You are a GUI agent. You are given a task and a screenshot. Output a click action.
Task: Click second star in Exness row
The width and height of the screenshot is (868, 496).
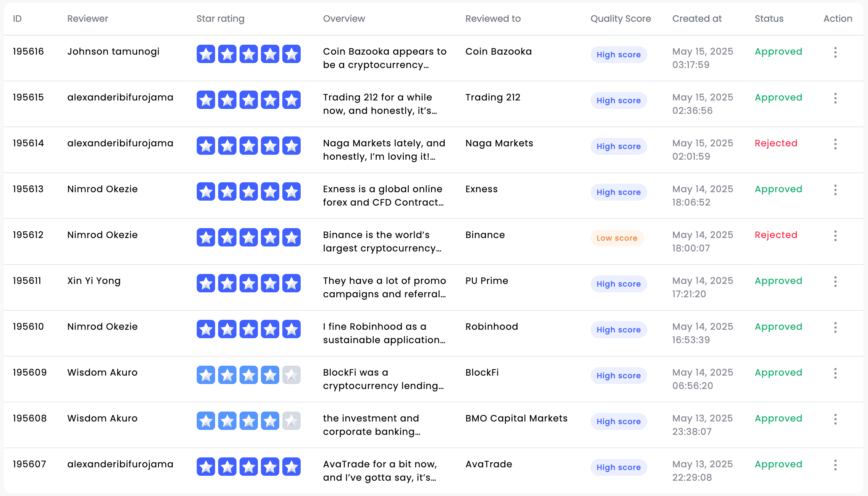click(x=227, y=191)
